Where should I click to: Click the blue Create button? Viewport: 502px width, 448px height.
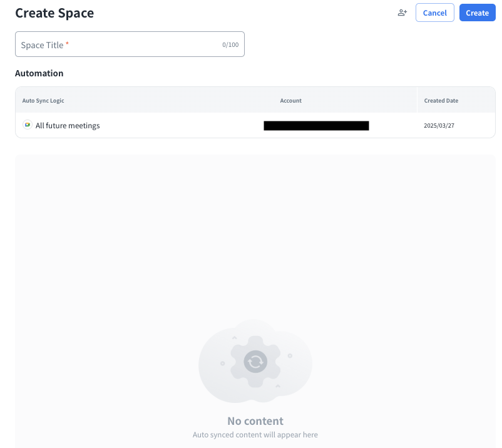click(477, 13)
